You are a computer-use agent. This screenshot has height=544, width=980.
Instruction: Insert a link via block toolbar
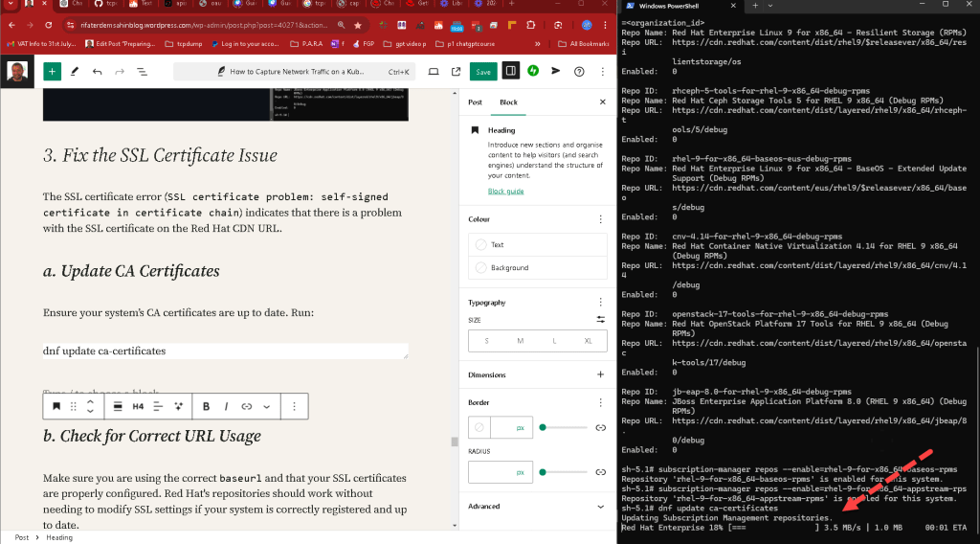(x=247, y=406)
